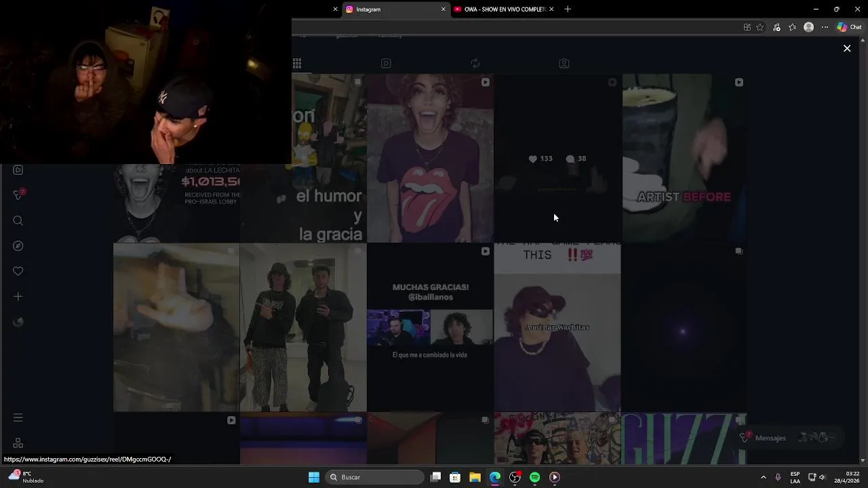Add this page to favorites star

coord(760,27)
